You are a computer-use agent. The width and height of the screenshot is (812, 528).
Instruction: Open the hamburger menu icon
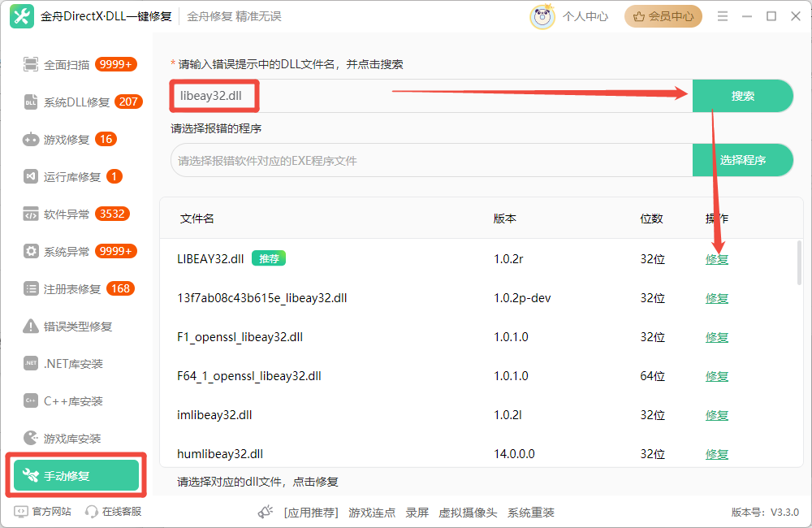coord(723,16)
